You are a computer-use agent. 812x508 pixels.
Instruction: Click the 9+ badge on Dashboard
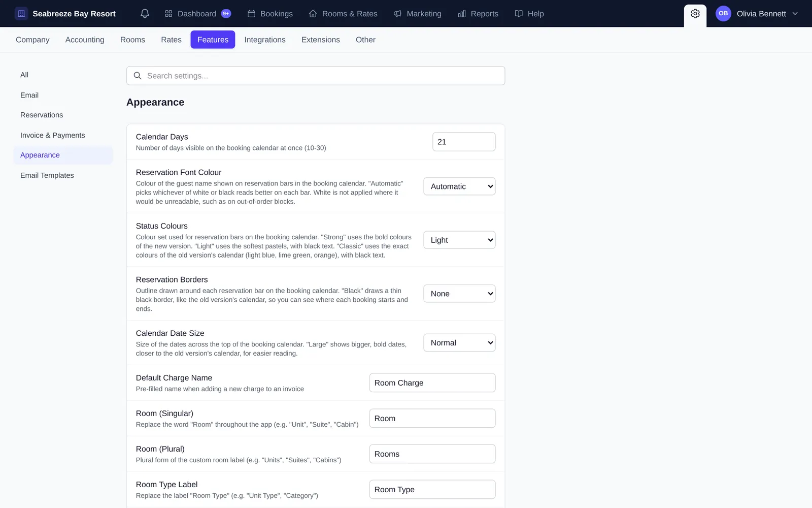tap(226, 14)
